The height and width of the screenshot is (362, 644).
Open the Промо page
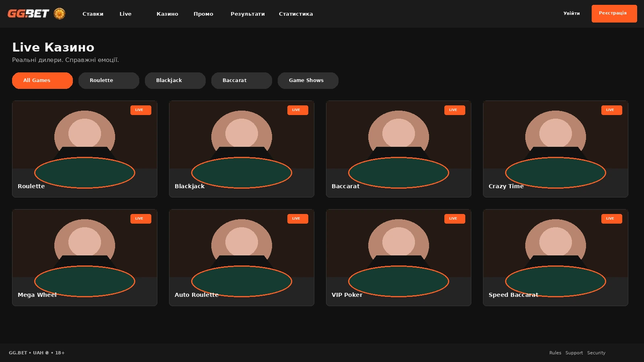pos(203,14)
